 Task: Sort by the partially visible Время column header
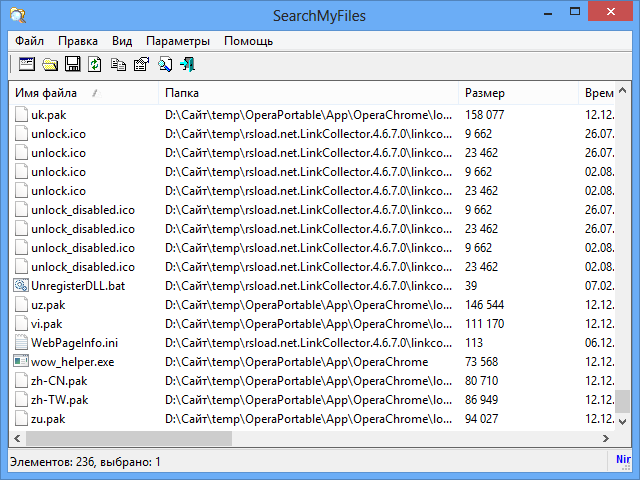coord(597,93)
